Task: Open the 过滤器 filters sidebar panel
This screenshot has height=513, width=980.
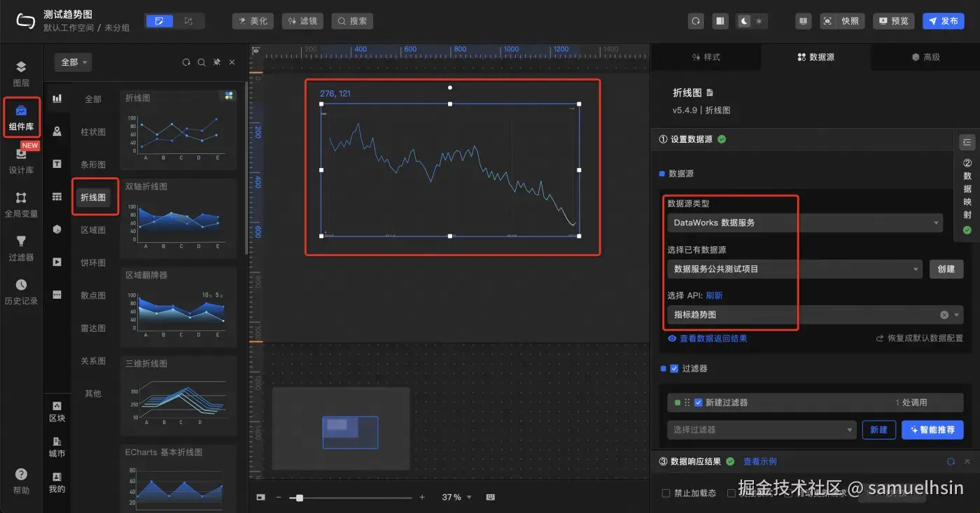Action: (x=21, y=247)
